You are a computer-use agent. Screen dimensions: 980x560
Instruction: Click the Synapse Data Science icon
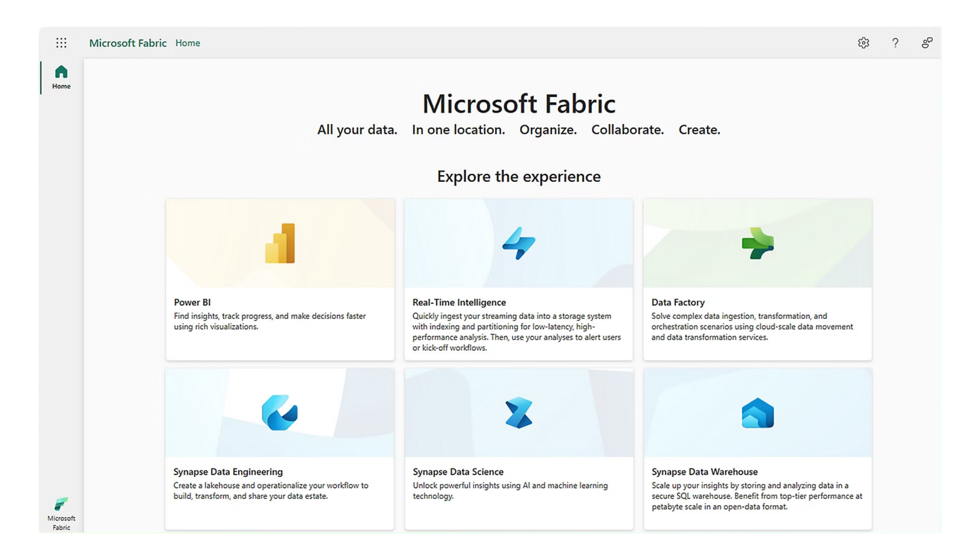point(519,413)
